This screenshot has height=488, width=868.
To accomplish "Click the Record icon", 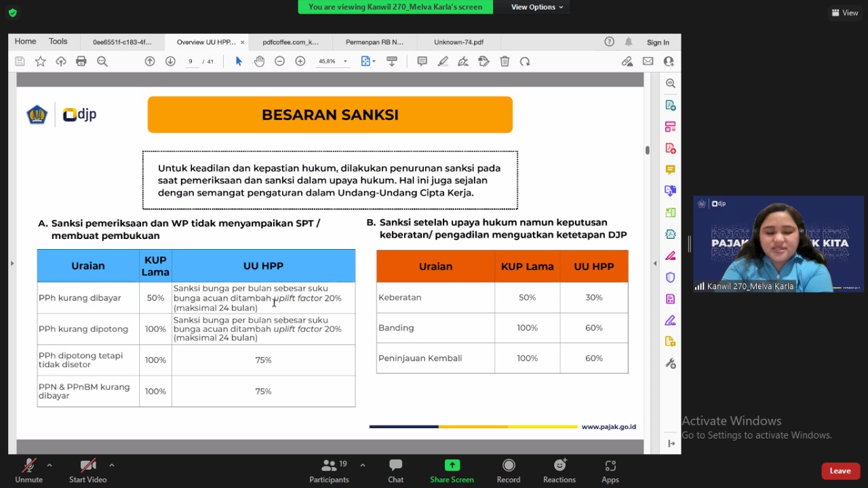I will [508, 470].
